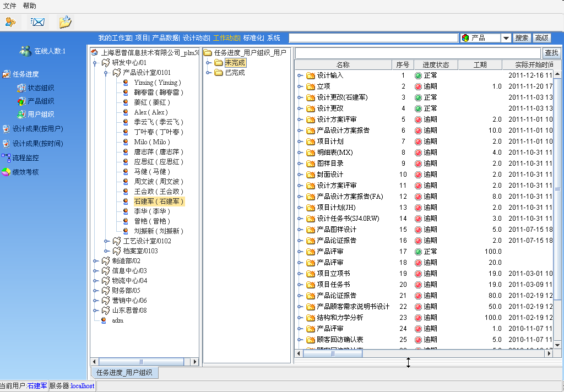This screenshot has width=564, height=392.
Task: Click the top search input field
Action: pyautogui.click(x=373, y=38)
